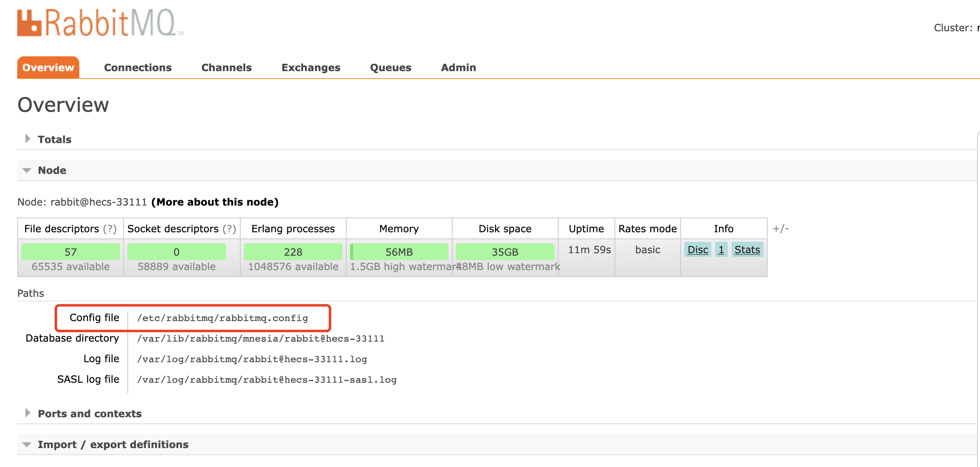Collapse Import / export definitions section

pyautogui.click(x=113, y=444)
